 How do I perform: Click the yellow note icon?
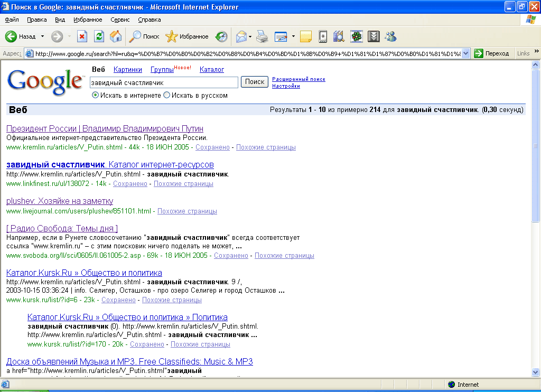point(306,36)
